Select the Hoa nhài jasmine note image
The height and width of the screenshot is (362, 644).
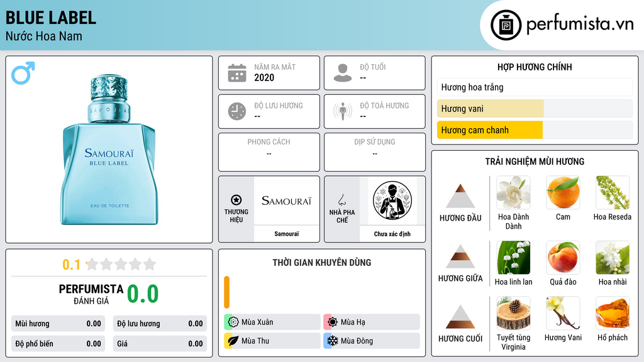click(613, 257)
